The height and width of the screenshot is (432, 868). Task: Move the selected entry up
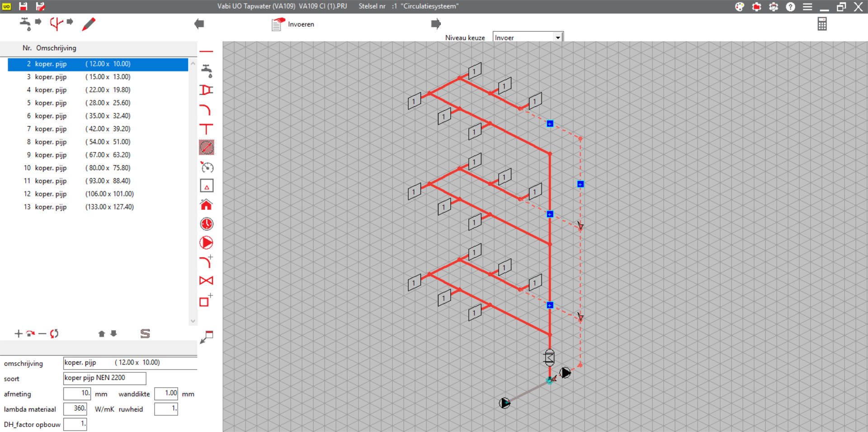(x=101, y=334)
